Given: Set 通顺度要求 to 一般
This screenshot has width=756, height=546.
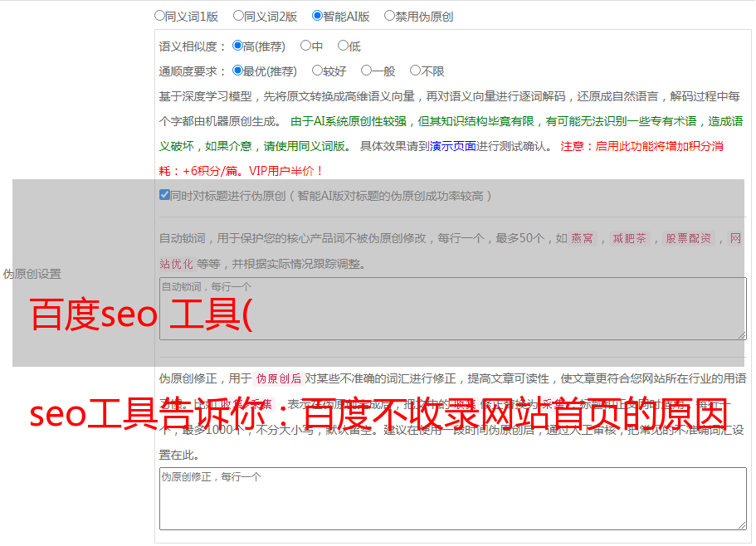Looking at the screenshot, I should pos(366,71).
